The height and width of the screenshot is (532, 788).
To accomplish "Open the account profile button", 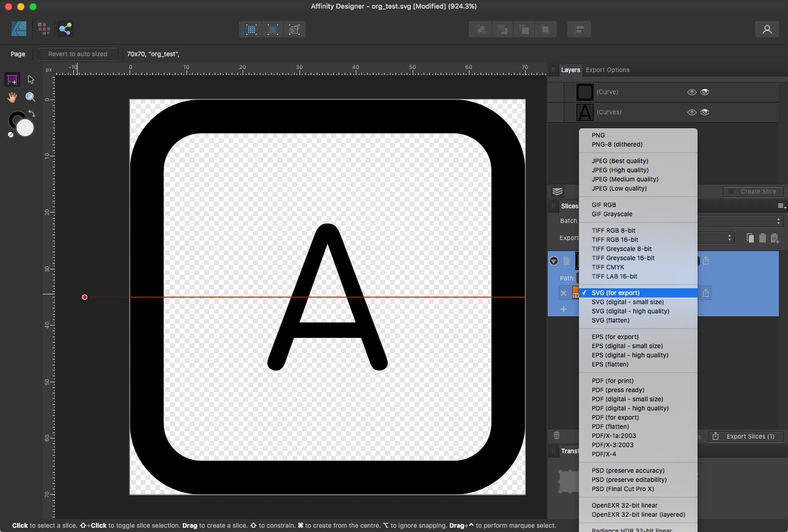I will coord(767,29).
